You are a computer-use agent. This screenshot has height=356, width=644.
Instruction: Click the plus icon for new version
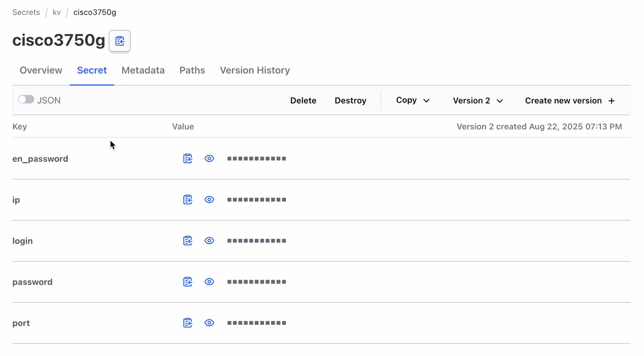click(611, 101)
